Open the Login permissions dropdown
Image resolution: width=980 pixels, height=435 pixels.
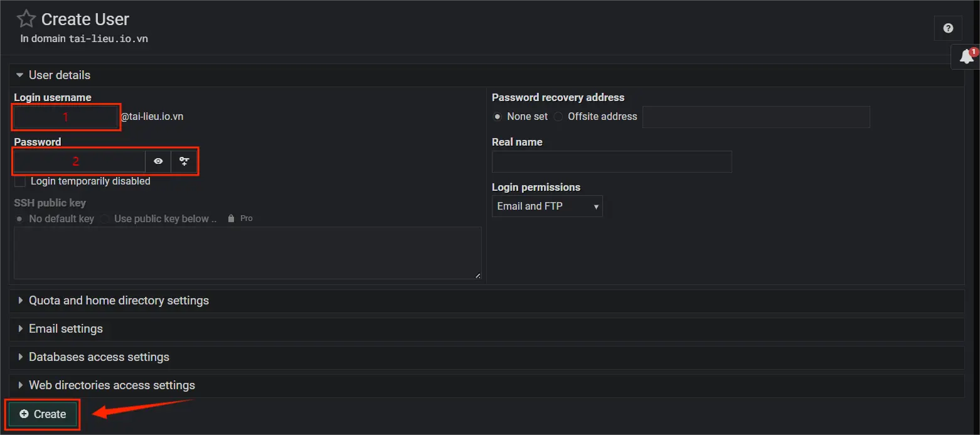[546, 206]
